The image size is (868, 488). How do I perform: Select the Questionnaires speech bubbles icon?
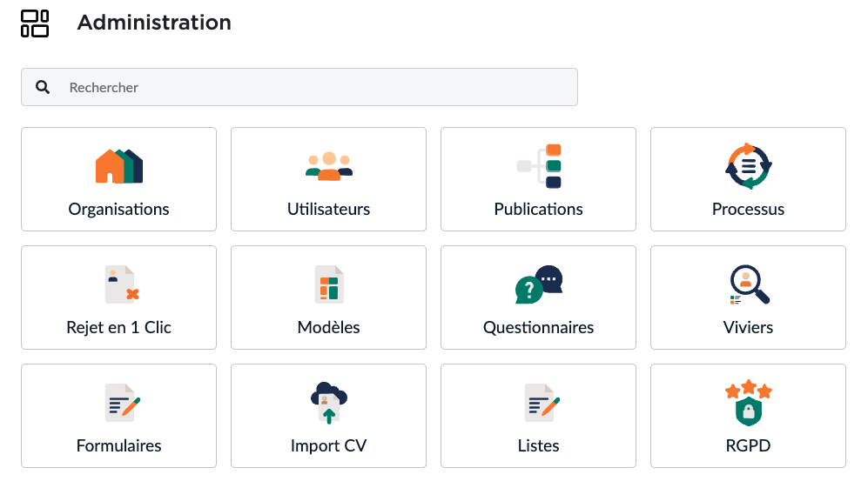pyautogui.click(x=539, y=284)
